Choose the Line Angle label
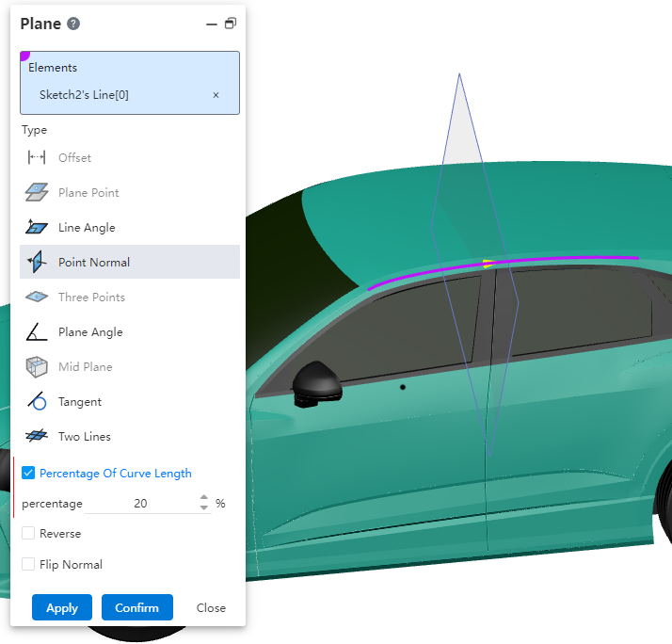The image size is (672, 644). click(87, 227)
